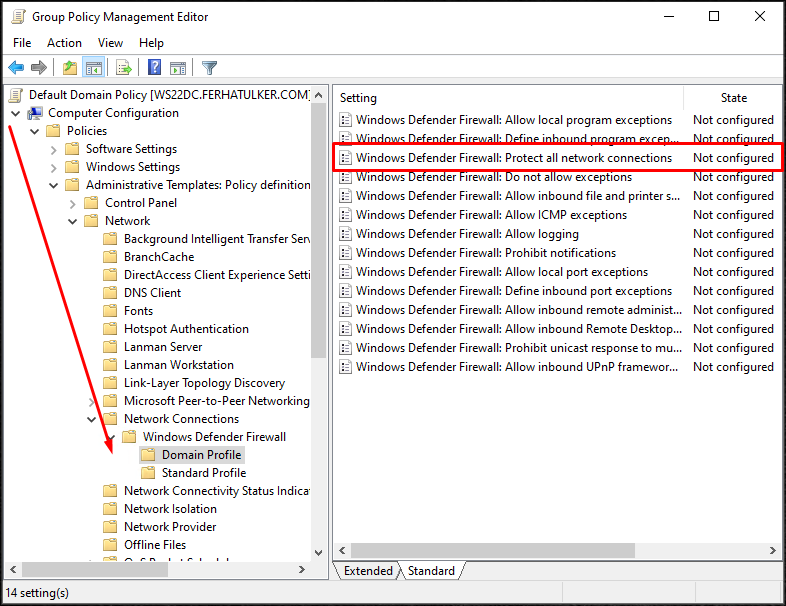Switch to the Standard tab
The image size is (786, 606).
point(431,571)
